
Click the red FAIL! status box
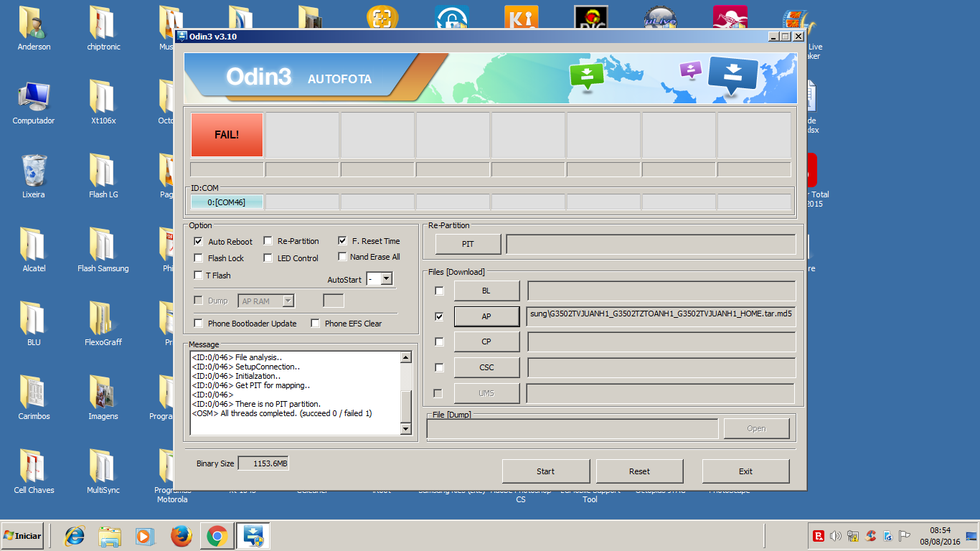[227, 134]
